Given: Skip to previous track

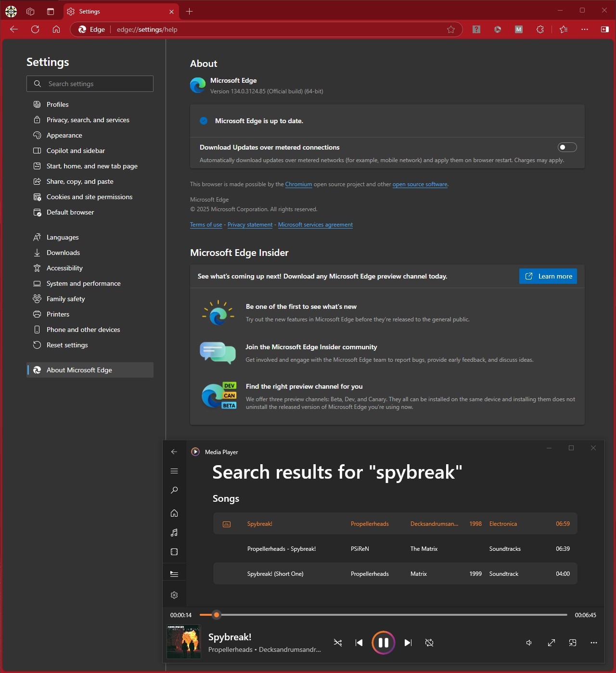Looking at the screenshot, I should (x=359, y=643).
